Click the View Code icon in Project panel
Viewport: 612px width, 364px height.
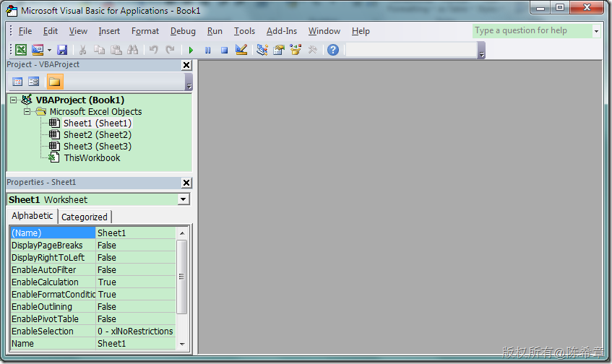click(17, 82)
